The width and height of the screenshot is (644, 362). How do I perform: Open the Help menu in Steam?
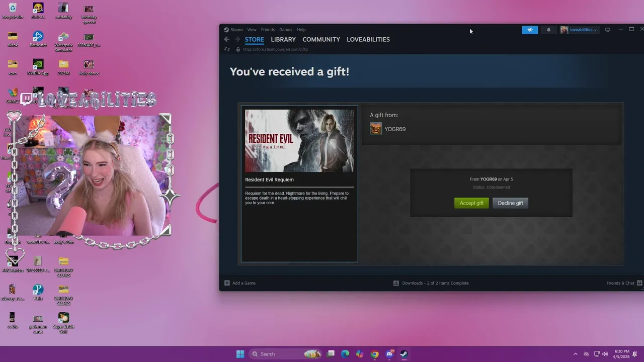coord(301,30)
